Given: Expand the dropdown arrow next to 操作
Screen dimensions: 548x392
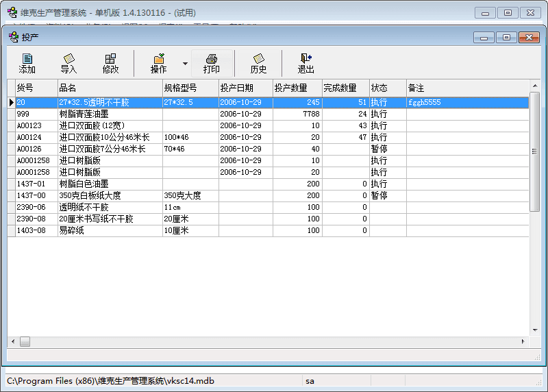Looking at the screenshot, I should point(185,64).
